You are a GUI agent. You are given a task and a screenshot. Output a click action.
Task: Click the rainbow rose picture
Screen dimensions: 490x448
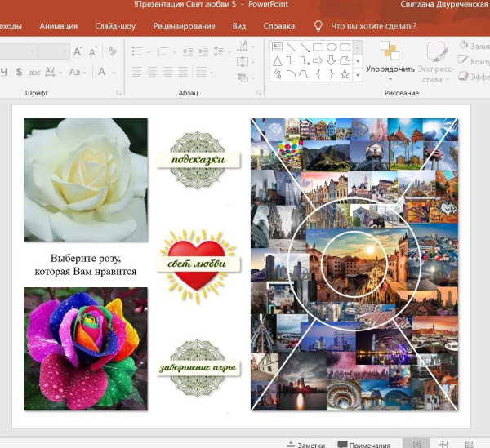click(86, 348)
